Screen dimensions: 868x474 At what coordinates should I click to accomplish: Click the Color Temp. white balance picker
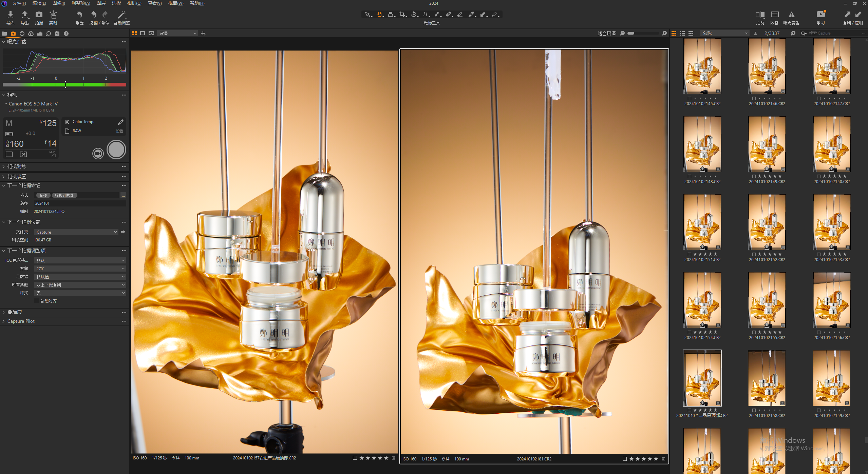[x=120, y=122]
